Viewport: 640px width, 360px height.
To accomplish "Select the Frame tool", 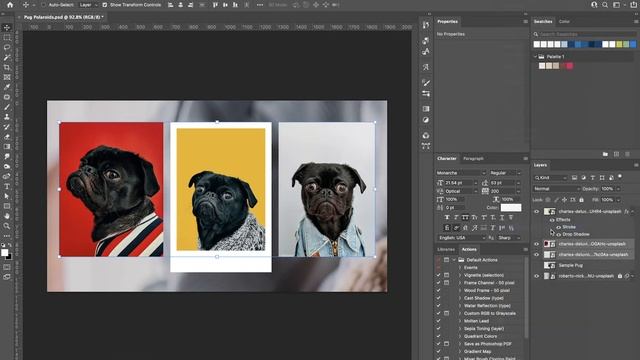I will coord(7,77).
